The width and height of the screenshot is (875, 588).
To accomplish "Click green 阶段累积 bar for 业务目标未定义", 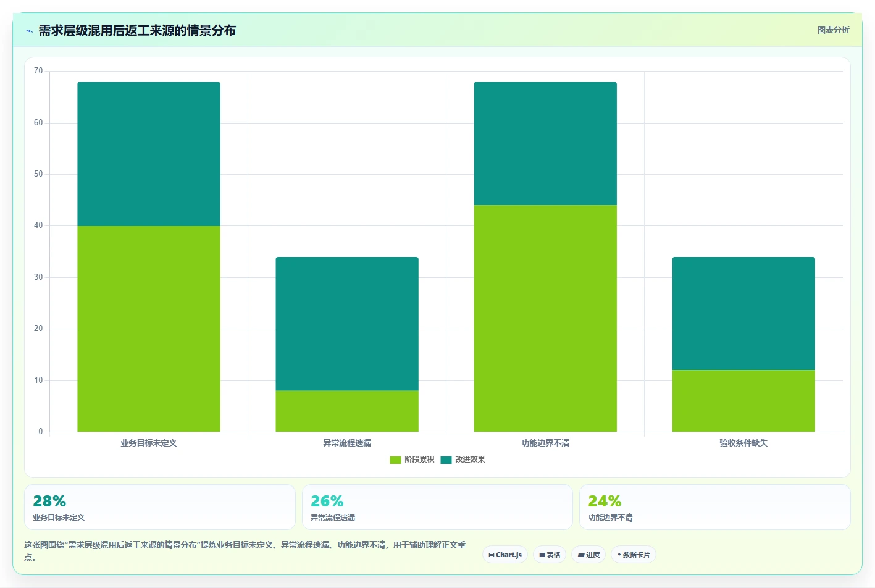I will 149,329.
